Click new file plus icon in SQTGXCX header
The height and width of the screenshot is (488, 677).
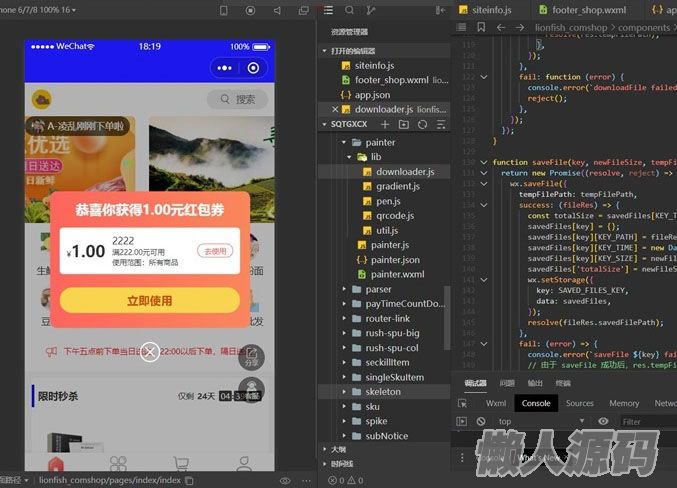tap(385, 124)
